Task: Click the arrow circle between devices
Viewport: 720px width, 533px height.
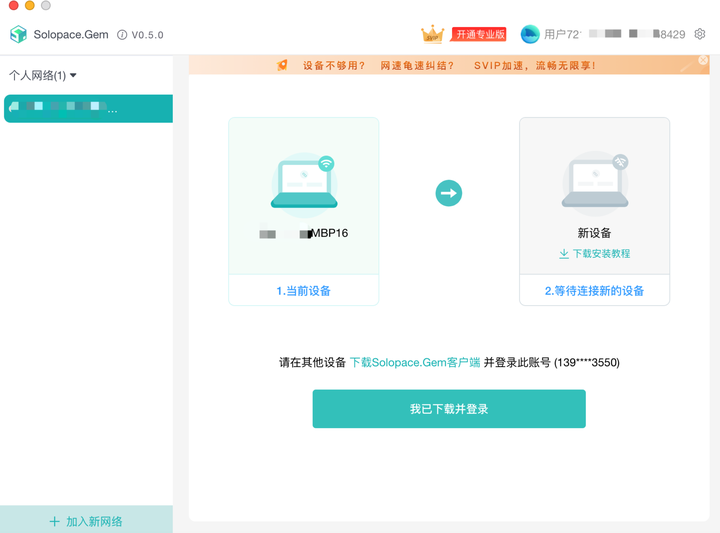Action: click(449, 193)
